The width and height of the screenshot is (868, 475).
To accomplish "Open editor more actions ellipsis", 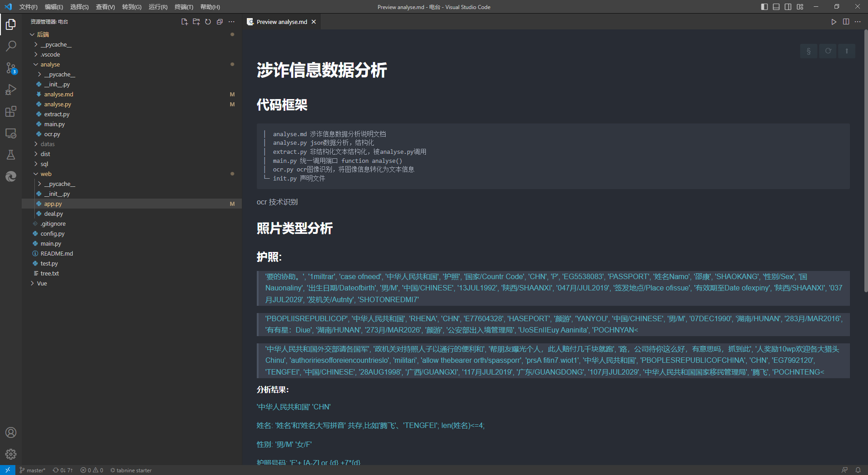I will point(858,22).
